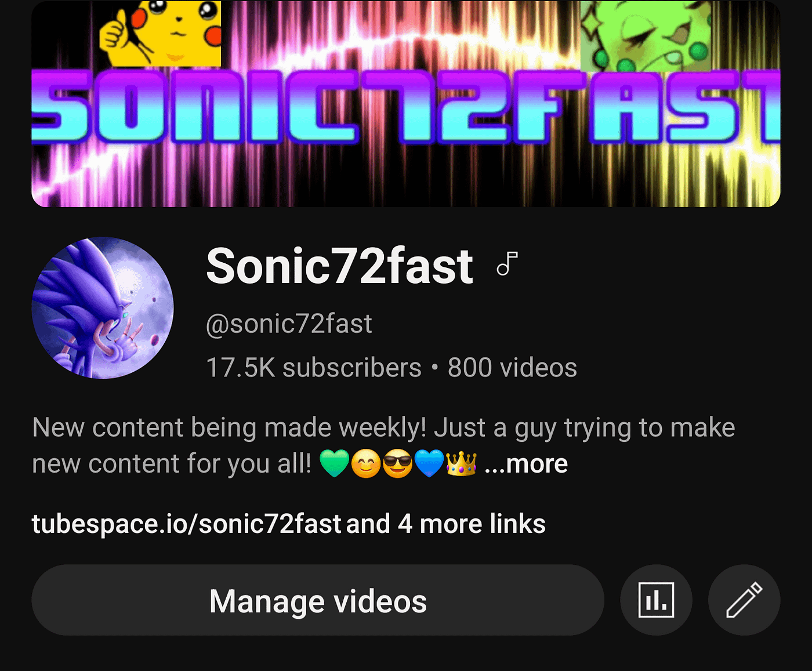Show 'and 4 more links' list

(446, 524)
